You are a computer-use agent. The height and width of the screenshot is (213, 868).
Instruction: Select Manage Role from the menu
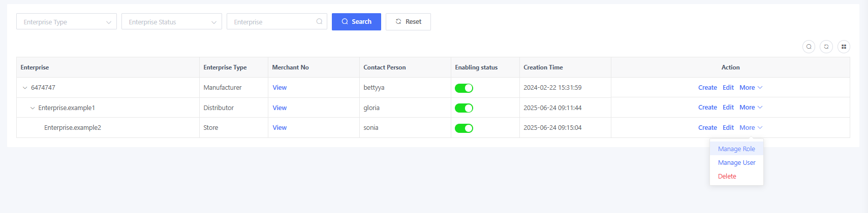736,149
